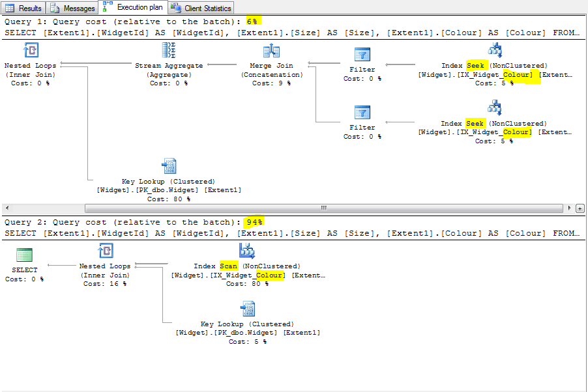Select the Execution plan tab
Viewport: 588px width, 392px height.
click(x=133, y=7)
